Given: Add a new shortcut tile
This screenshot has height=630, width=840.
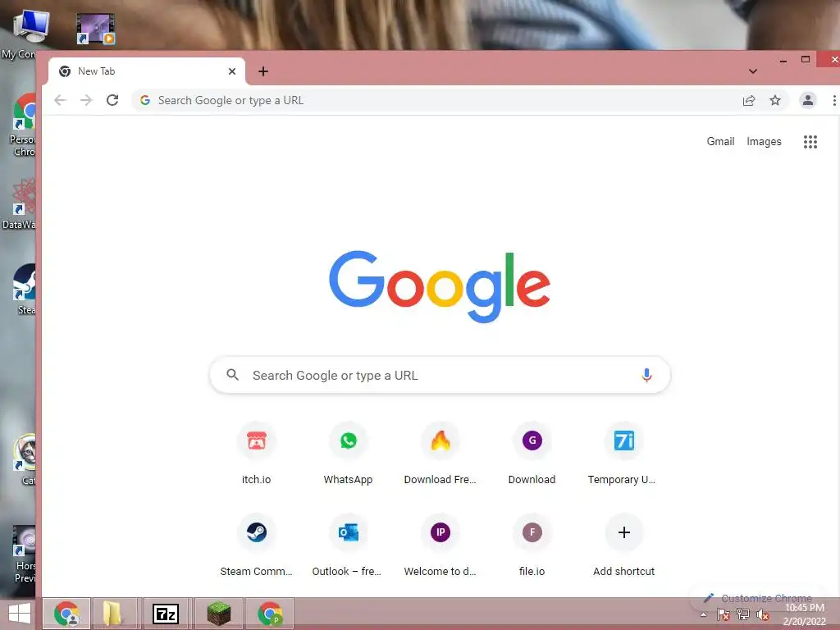Looking at the screenshot, I should pyautogui.click(x=623, y=546).
